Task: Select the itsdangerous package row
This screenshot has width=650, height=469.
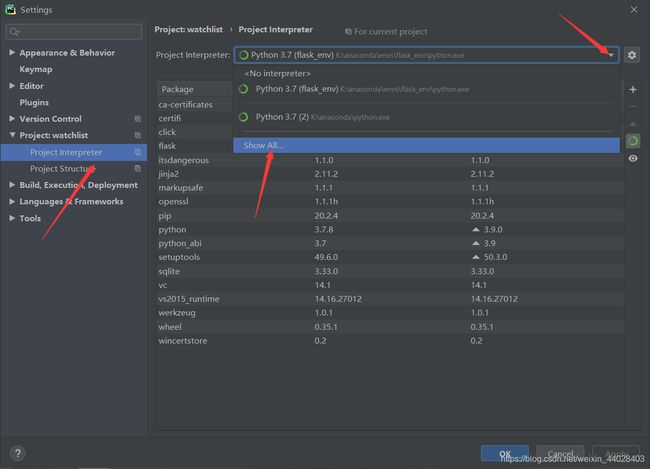Action: [390, 160]
